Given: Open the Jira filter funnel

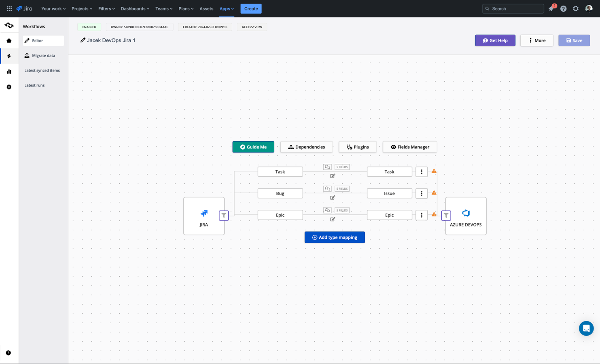Looking at the screenshot, I should pyautogui.click(x=224, y=215).
